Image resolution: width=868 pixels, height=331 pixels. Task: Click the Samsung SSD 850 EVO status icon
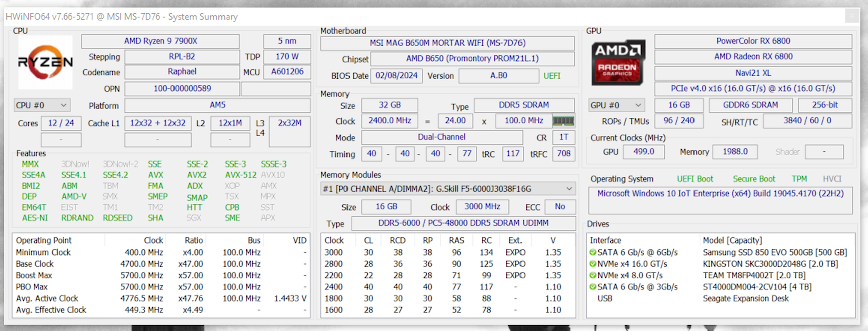[593, 252]
